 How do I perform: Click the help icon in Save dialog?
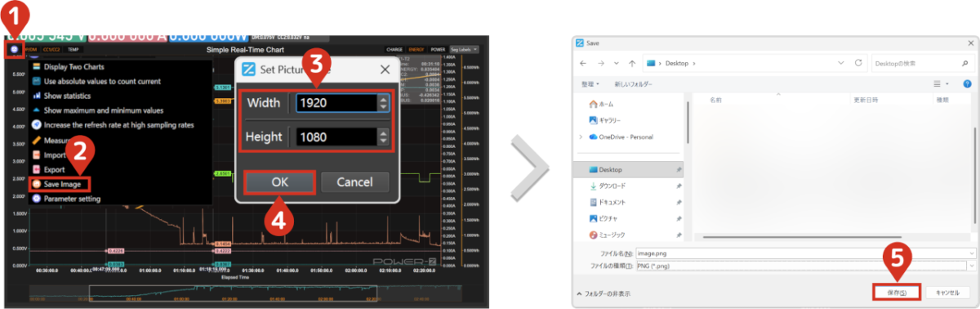coord(967,83)
